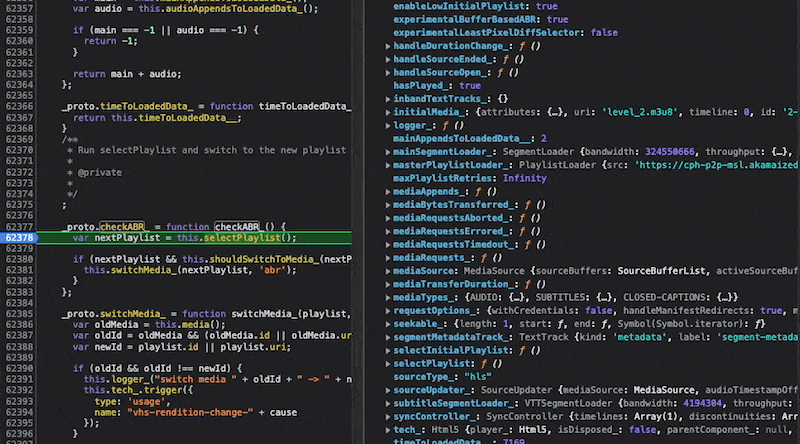Set a breakpoint on line 62386

(x=19, y=325)
